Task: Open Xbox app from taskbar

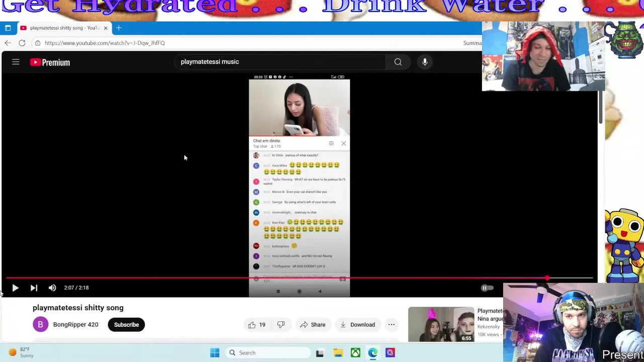Action: 355,353
